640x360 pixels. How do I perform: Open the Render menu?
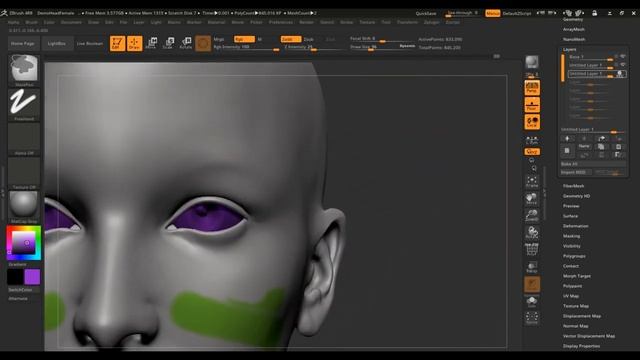pos(307,22)
